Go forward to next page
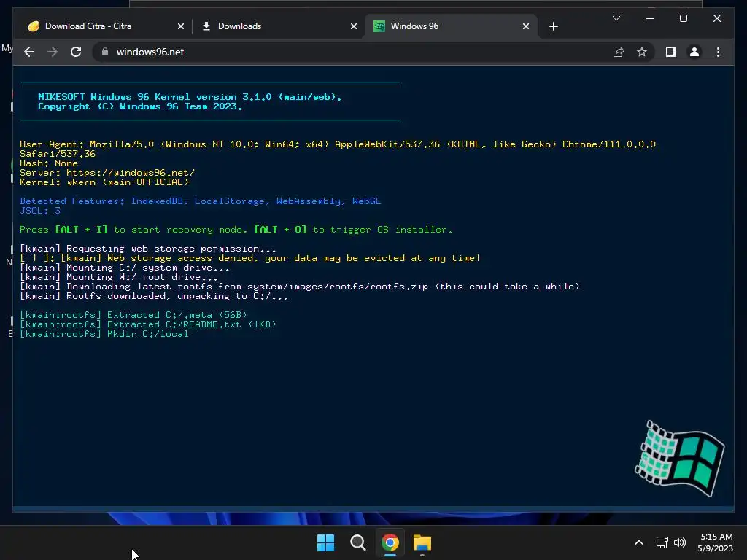The image size is (747, 560). tap(53, 52)
